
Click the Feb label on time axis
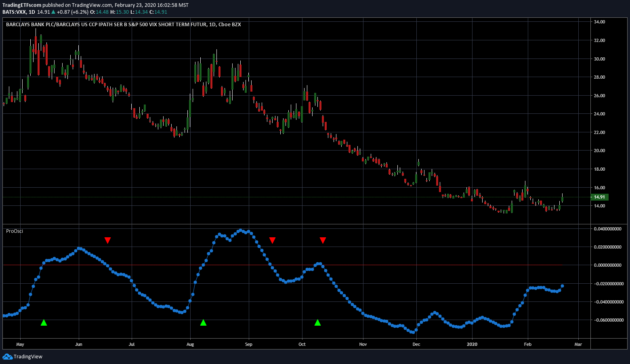527,344
